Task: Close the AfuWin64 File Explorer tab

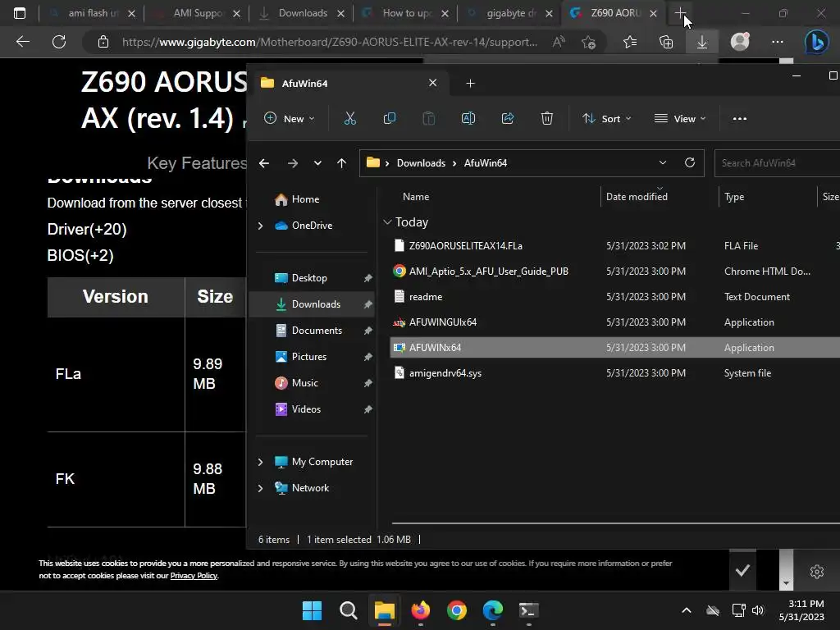Action: click(x=433, y=83)
